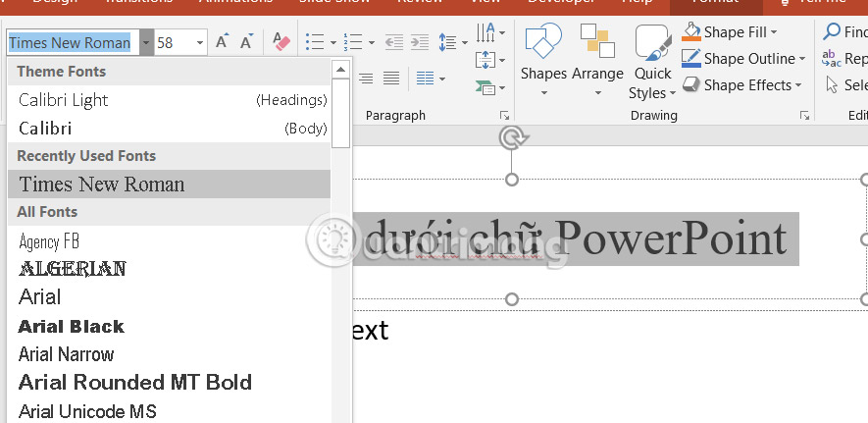Screen dimensions: 868x423
Task: Open Quick Styles gallery
Action: point(652,62)
